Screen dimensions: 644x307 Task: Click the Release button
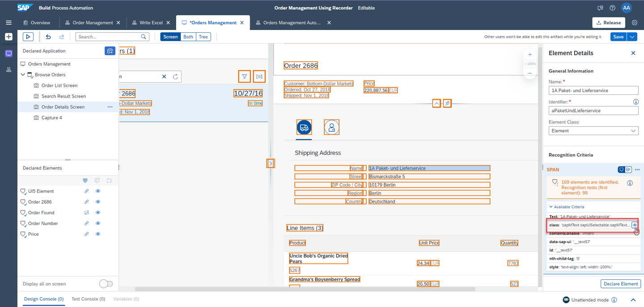609,23
